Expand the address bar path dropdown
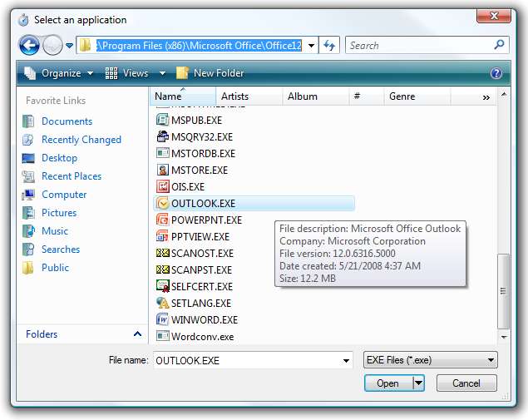The width and height of the screenshot is (528, 420). 312,46
